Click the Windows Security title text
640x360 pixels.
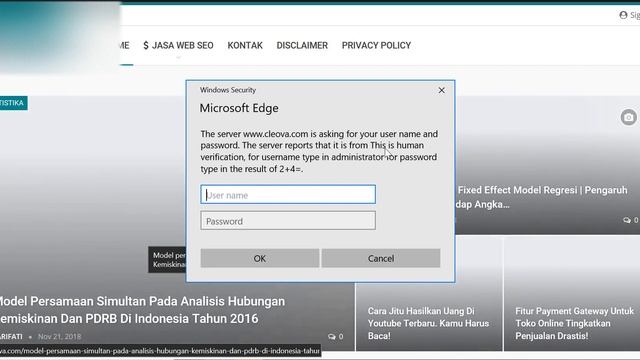228,90
